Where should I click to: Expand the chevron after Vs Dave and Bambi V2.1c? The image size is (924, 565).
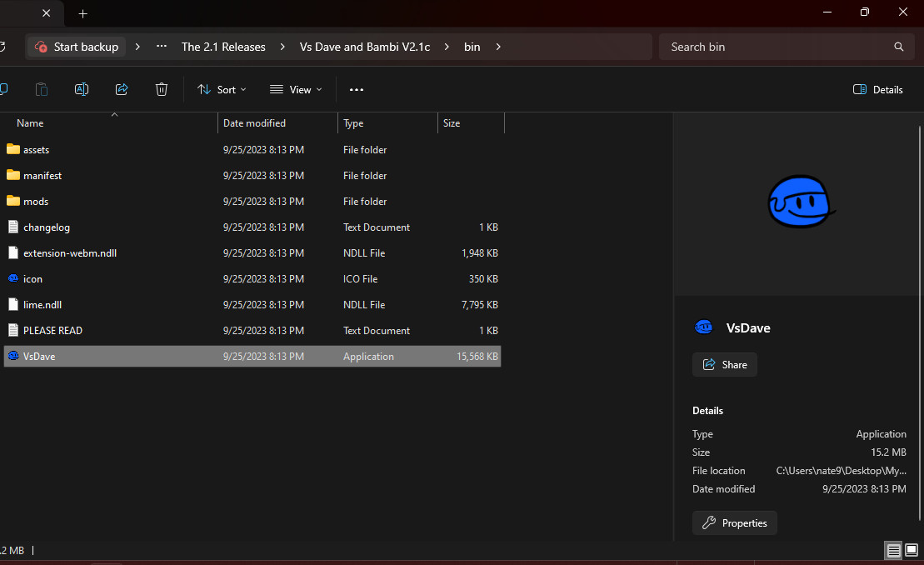447,47
